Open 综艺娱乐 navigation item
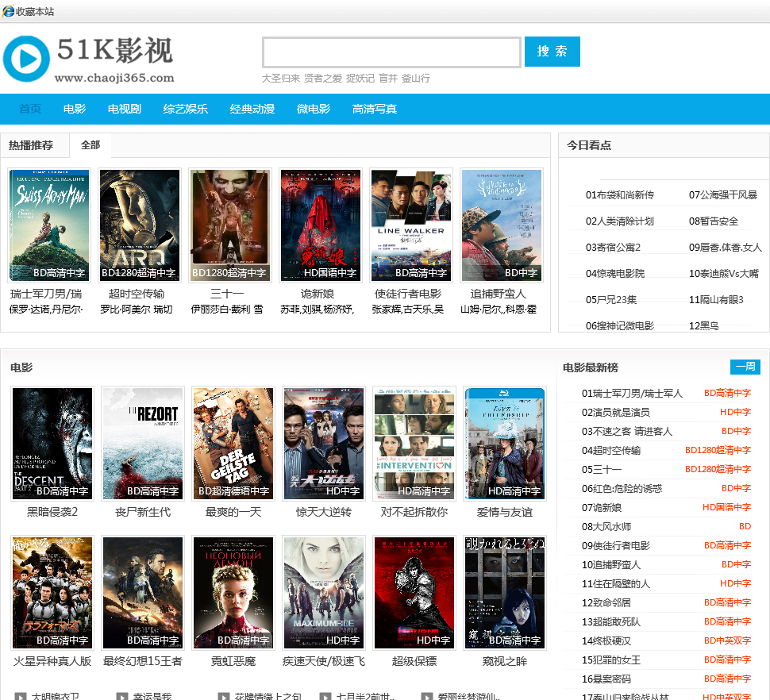This screenshot has width=770, height=700. click(x=186, y=109)
